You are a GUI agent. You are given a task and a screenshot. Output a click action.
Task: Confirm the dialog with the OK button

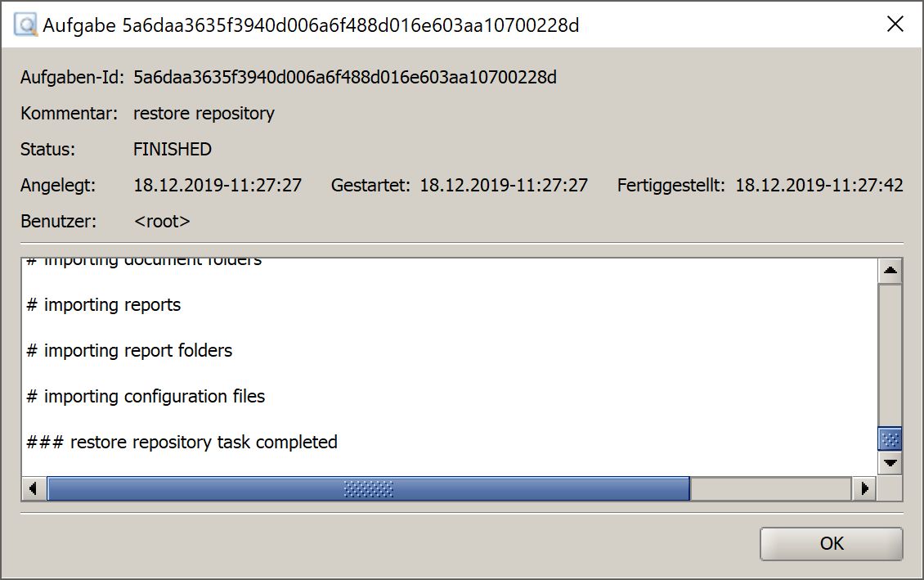pos(831,543)
